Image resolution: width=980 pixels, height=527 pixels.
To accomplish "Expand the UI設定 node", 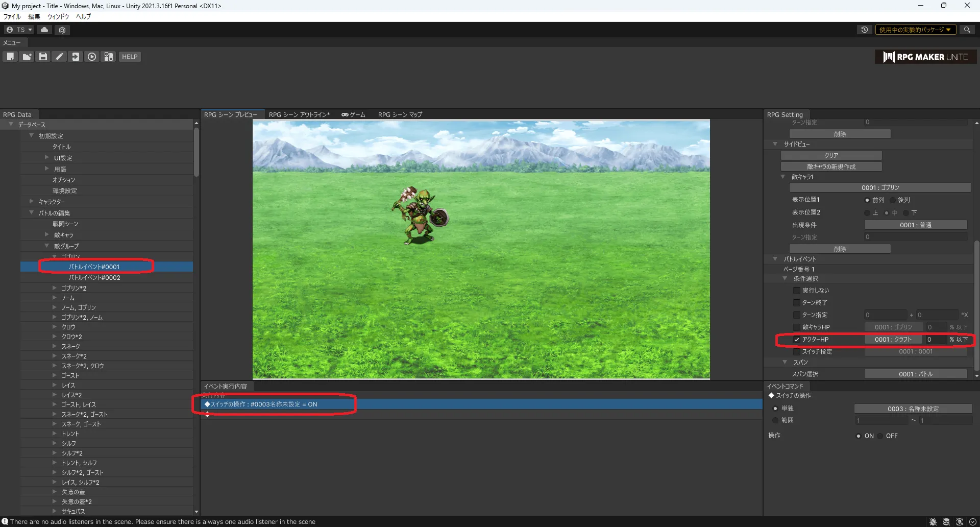I will pos(47,157).
